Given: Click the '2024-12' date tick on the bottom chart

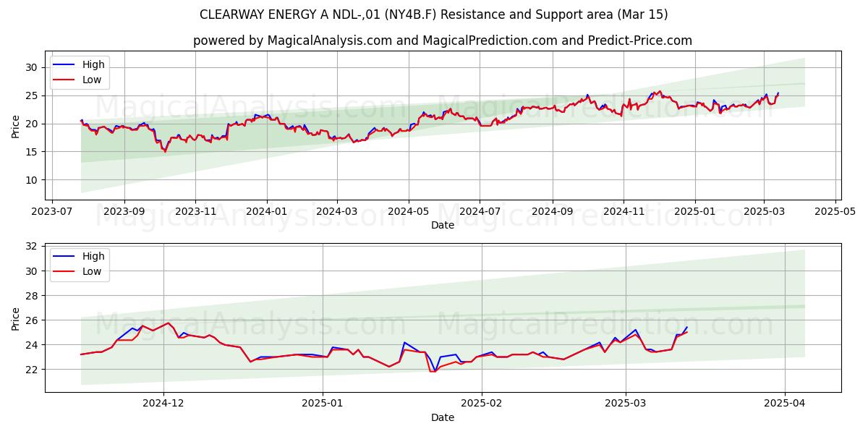Looking at the screenshot, I should point(163,404).
